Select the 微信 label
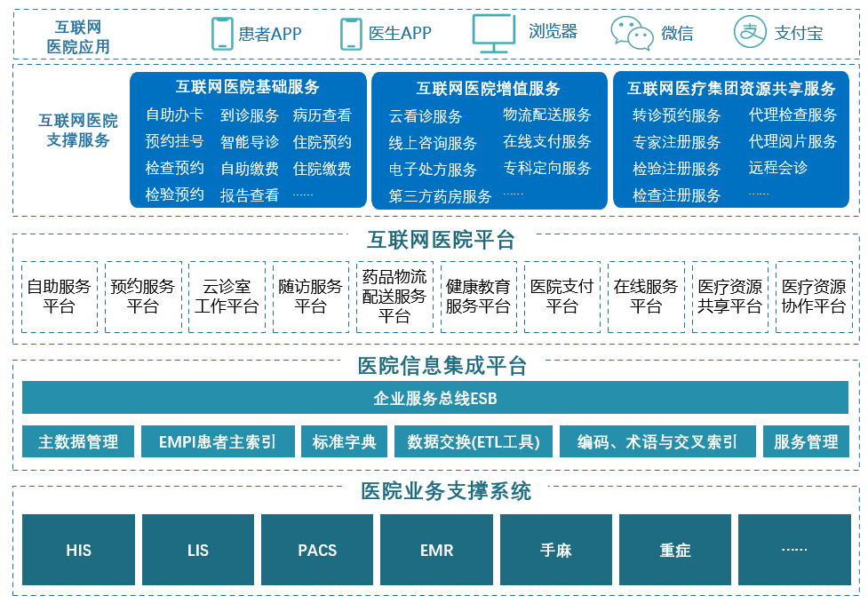 coord(677,33)
